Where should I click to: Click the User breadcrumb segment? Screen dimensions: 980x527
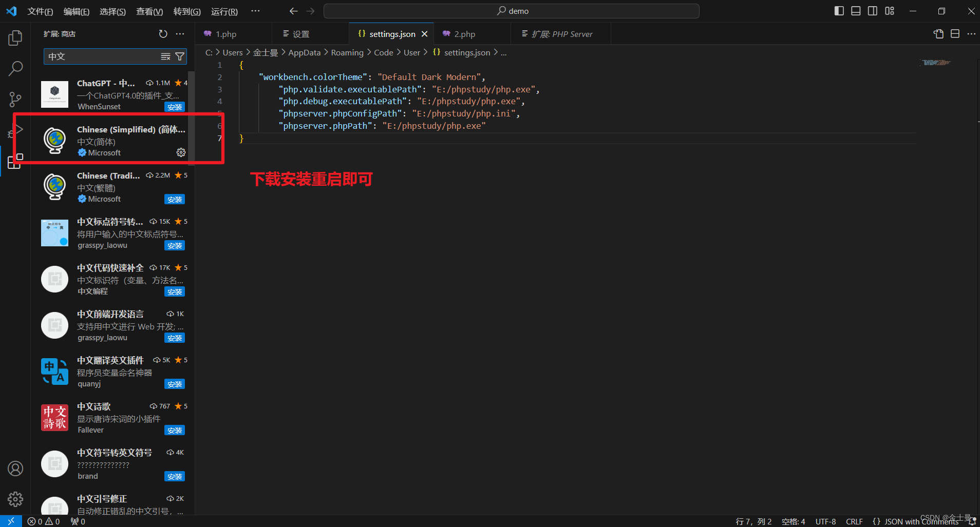pos(412,52)
